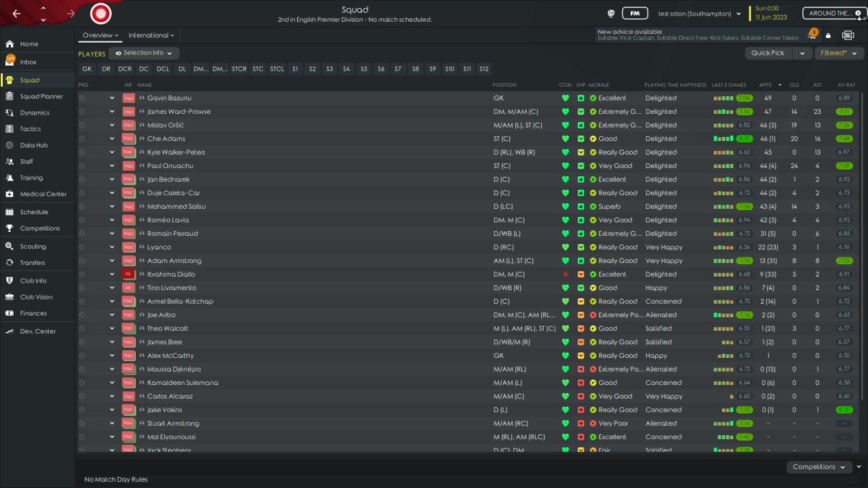The image size is (868, 488).
Task: Select the STC position tab
Action: [258, 69]
